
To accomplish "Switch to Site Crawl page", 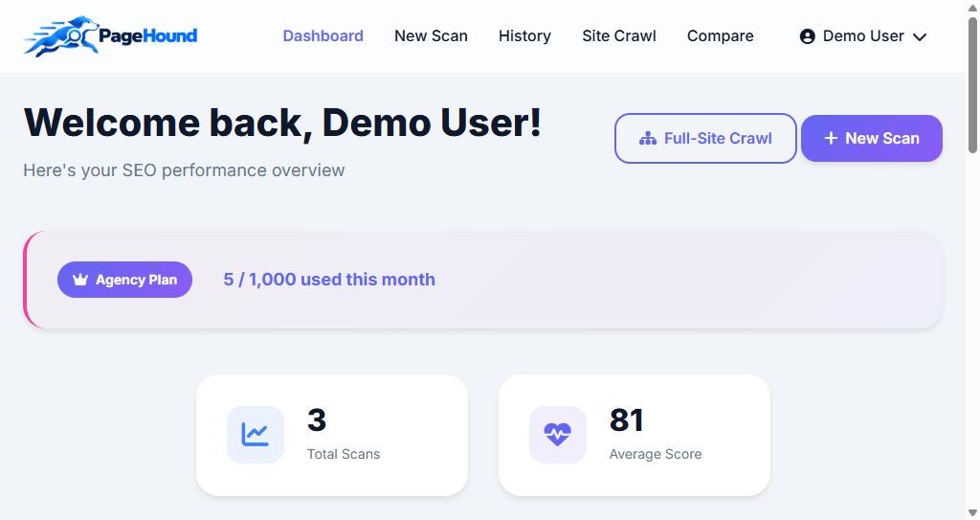I will [x=619, y=35].
